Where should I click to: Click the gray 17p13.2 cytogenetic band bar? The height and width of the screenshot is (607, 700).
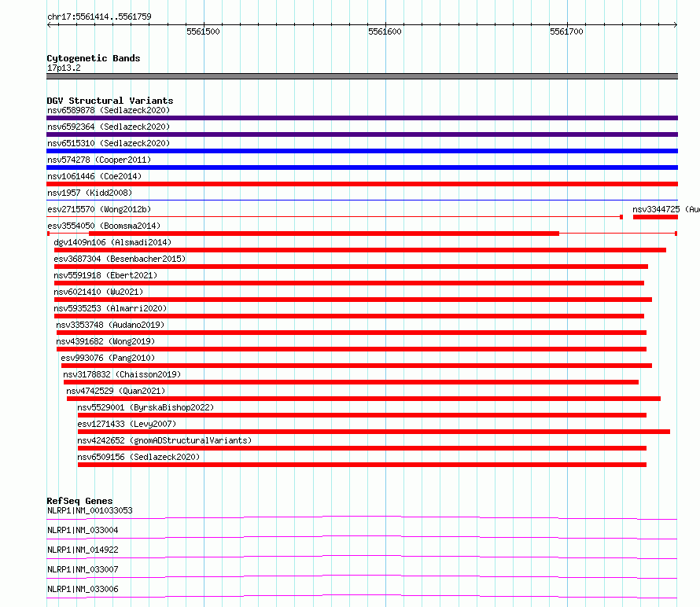(362, 76)
